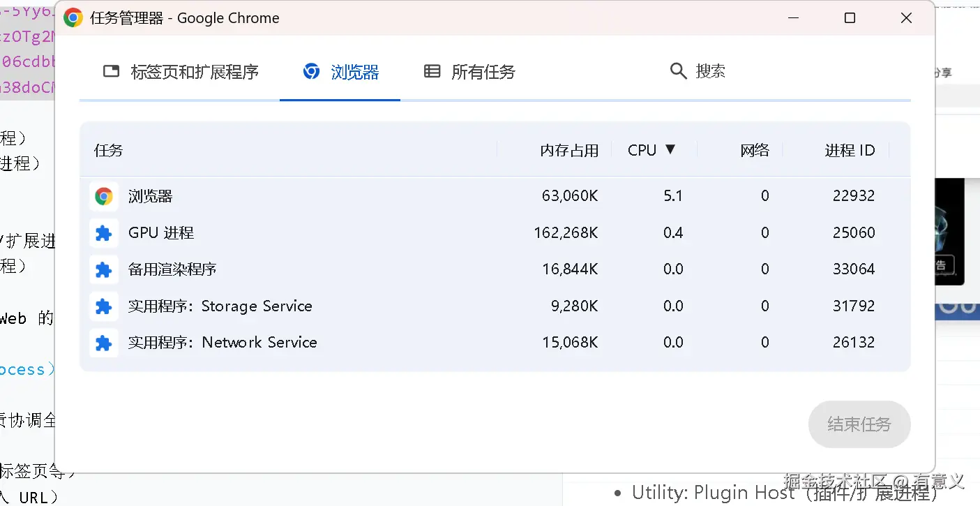
Task: Select the 备用渲染程序 task name
Action: 172,269
